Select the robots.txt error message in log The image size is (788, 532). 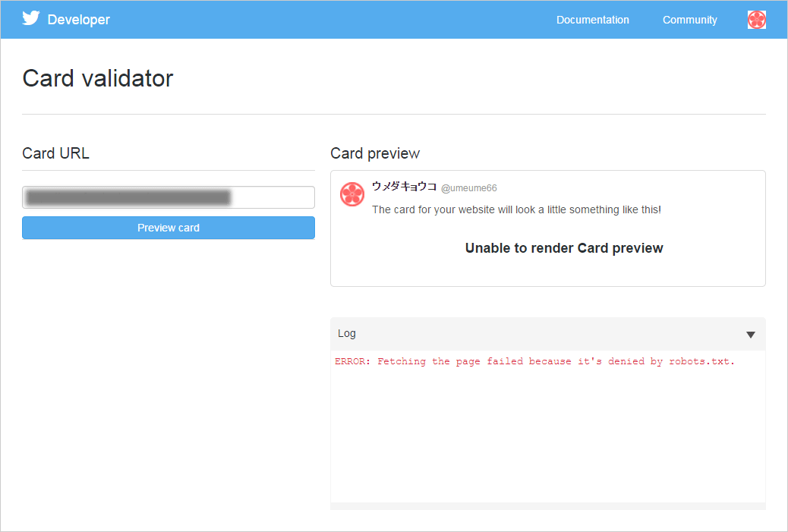pos(534,361)
